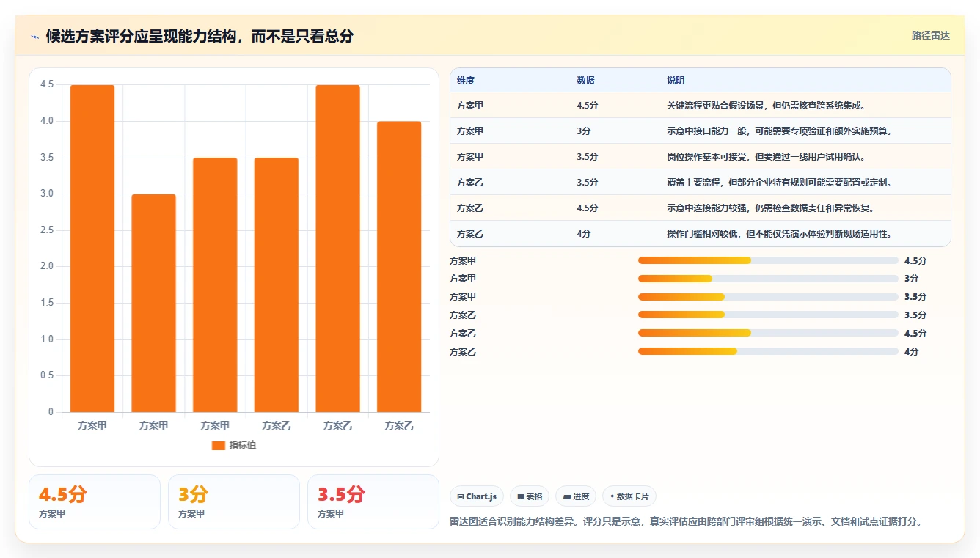980x558 pixels.
Task: Select the Chart.js chip
Action: 477,496
